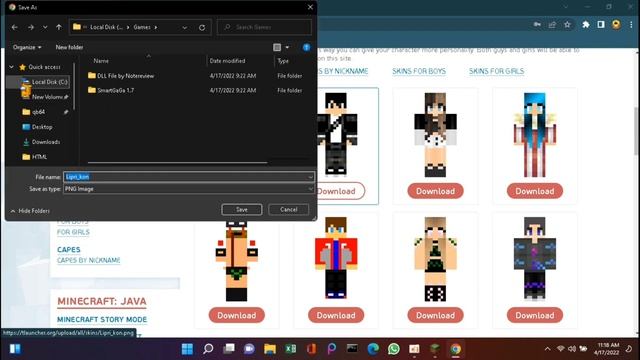
Task: Create a New folder
Action: (x=69, y=47)
